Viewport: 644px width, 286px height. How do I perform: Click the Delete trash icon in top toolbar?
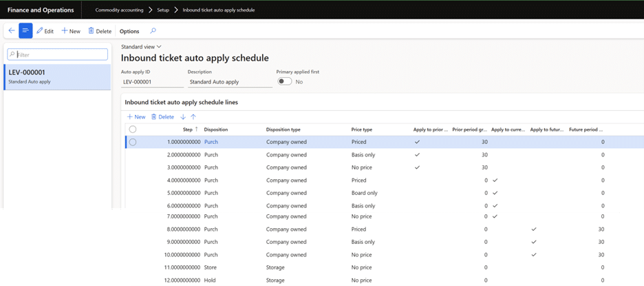[100, 31]
